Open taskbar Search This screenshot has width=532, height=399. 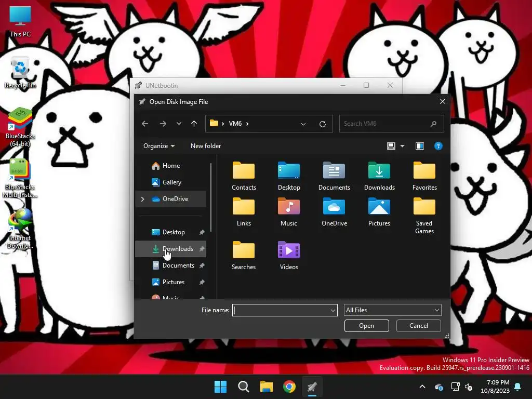click(x=243, y=387)
